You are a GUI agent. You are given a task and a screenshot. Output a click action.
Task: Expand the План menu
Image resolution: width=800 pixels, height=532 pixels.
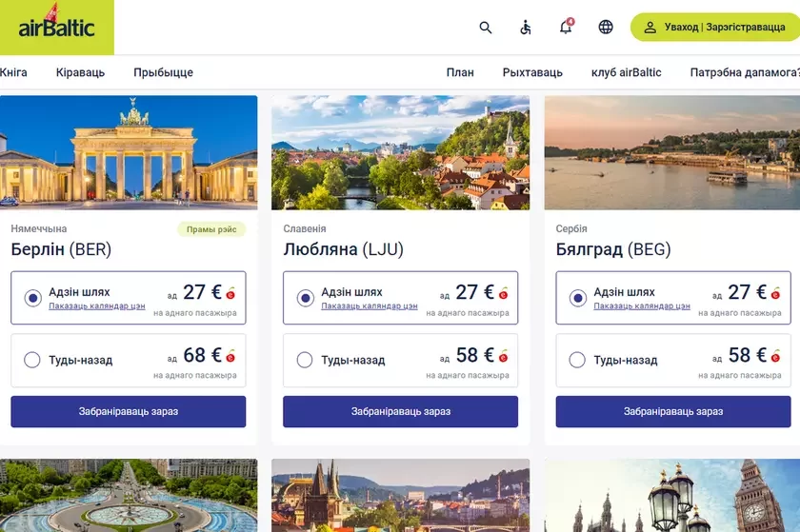(x=460, y=72)
